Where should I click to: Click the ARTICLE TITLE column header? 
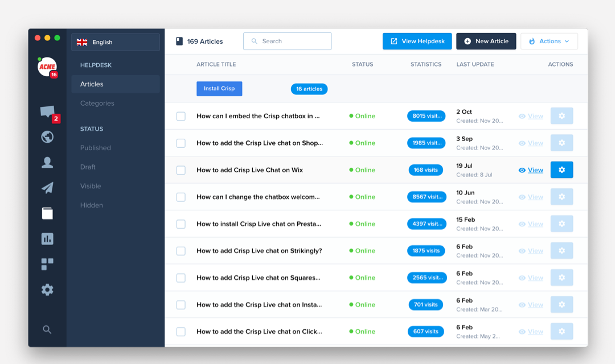click(x=216, y=64)
